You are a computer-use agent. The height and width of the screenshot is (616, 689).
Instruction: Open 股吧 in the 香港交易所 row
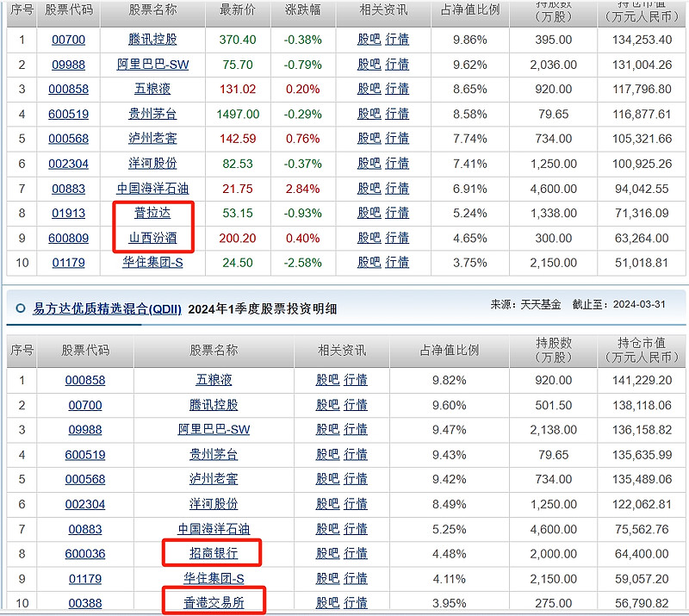pyautogui.click(x=328, y=603)
